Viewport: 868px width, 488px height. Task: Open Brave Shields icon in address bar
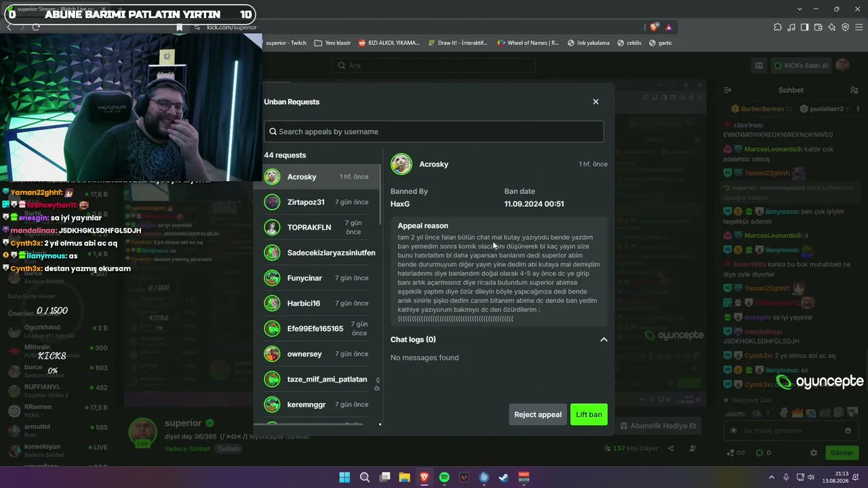coord(654,27)
